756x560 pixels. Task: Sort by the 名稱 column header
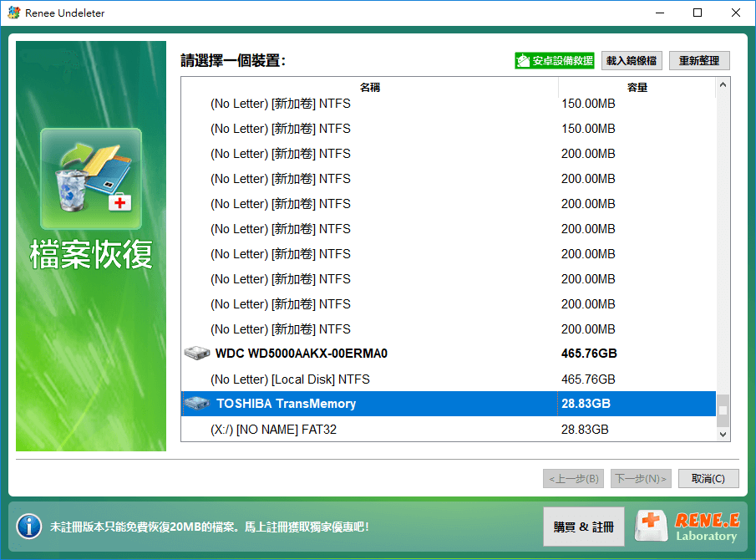pos(370,87)
